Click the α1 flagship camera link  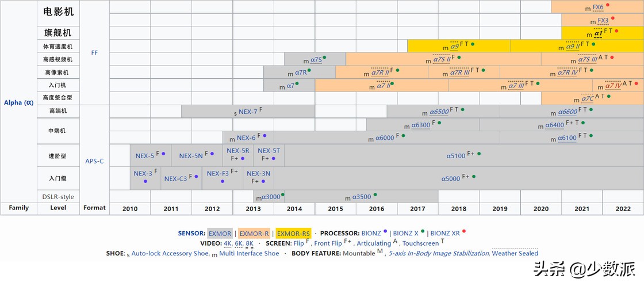pyautogui.click(x=599, y=33)
